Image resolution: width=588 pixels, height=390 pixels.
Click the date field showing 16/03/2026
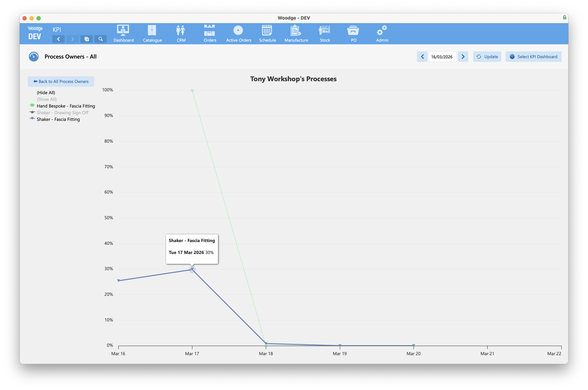[x=442, y=57]
